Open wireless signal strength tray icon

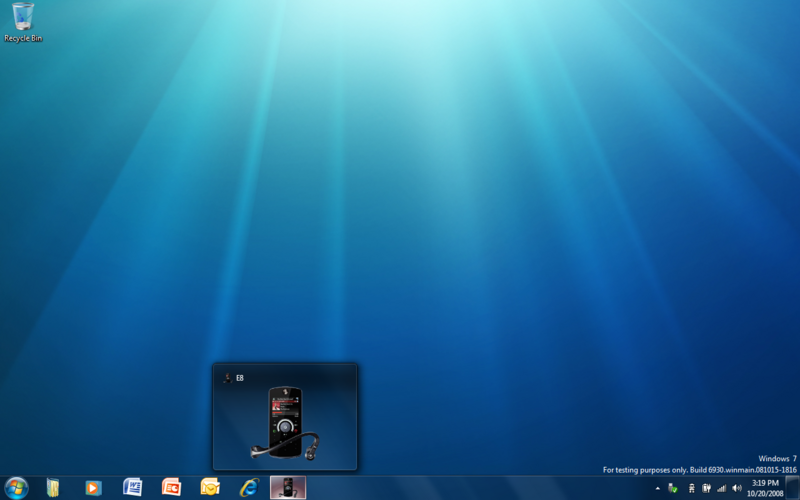tap(721, 488)
